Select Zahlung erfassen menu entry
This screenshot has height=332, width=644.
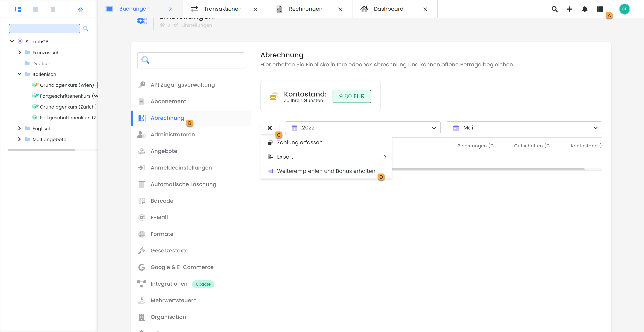click(300, 143)
